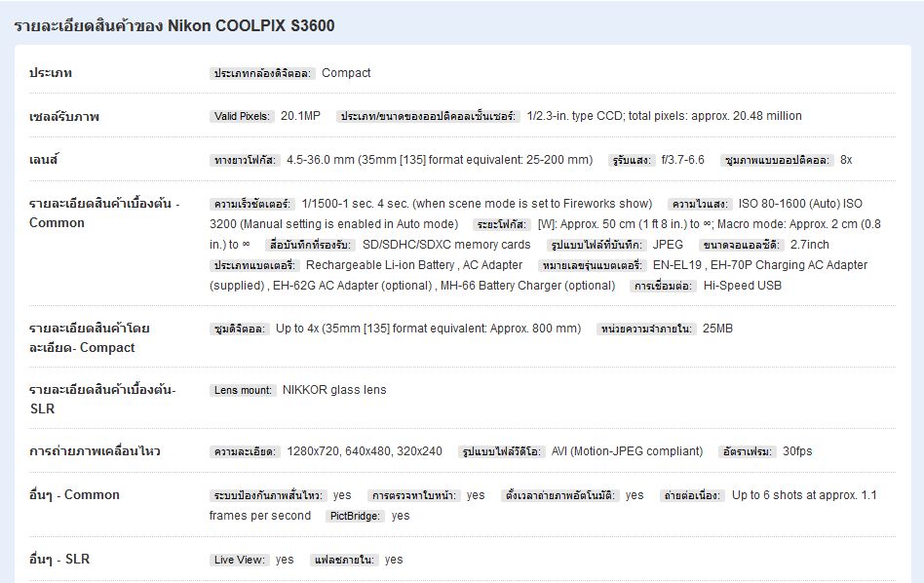Click the การถ่ายภาพเคลื่อนไหว row label

(x=95, y=451)
